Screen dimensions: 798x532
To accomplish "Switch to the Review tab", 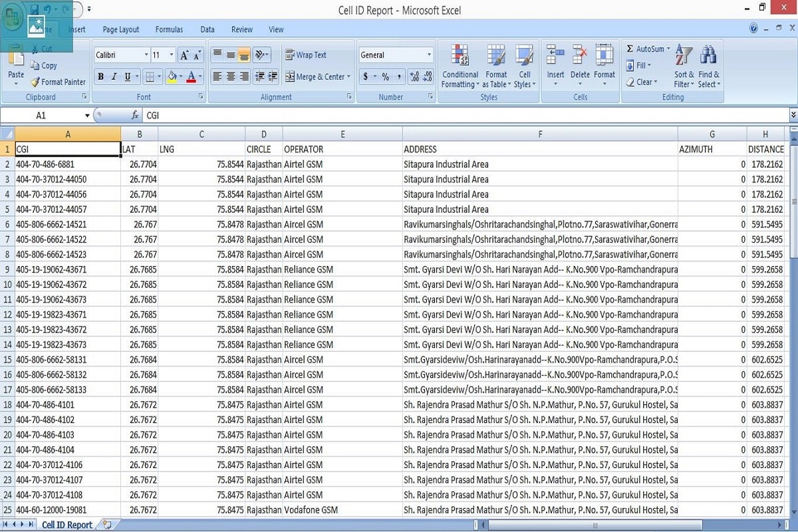I will (x=242, y=29).
